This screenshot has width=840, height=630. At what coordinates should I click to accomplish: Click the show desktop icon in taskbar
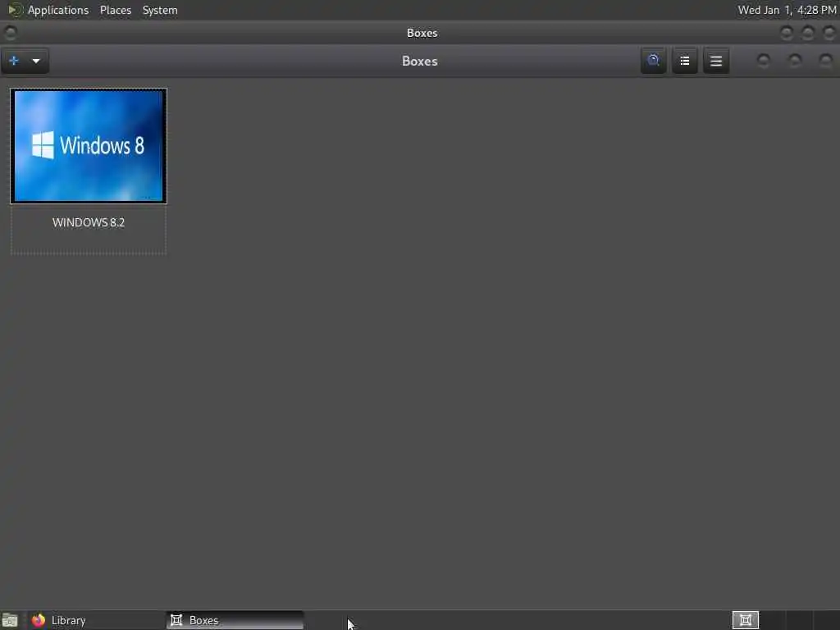pos(10,620)
